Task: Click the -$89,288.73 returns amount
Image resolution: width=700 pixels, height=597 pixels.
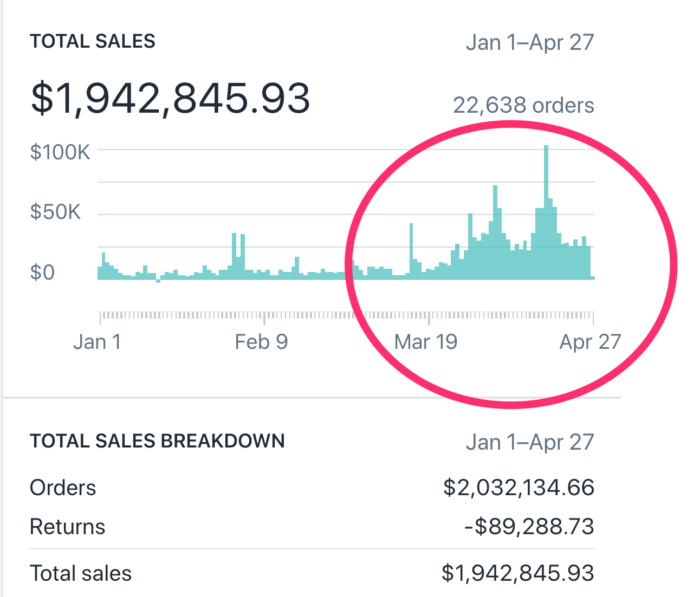Action: (x=529, y=527)
